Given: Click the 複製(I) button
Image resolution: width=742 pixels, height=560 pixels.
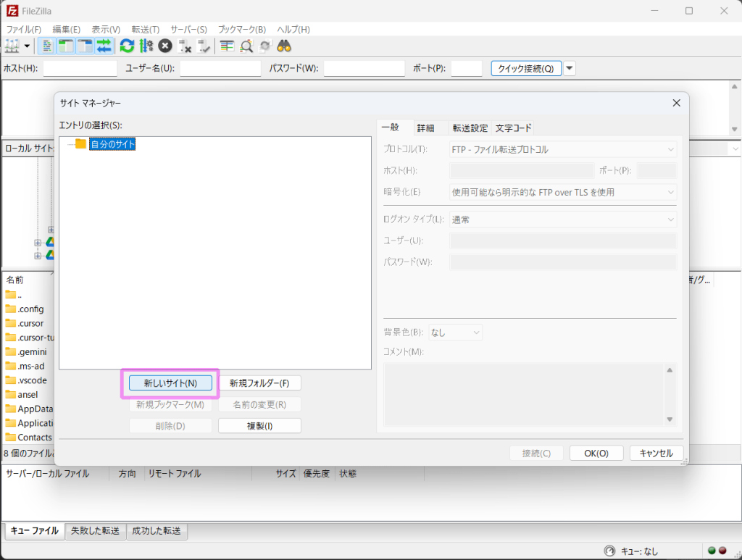Looking at the screenshot, I should click(x=259, y=426).
